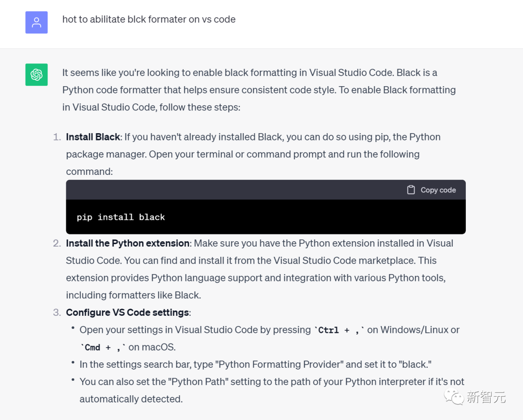The height and width of the screenshot is (420, 523).
Task: Click the clipboard icon in code block header
Action: (x=411, y=190)
